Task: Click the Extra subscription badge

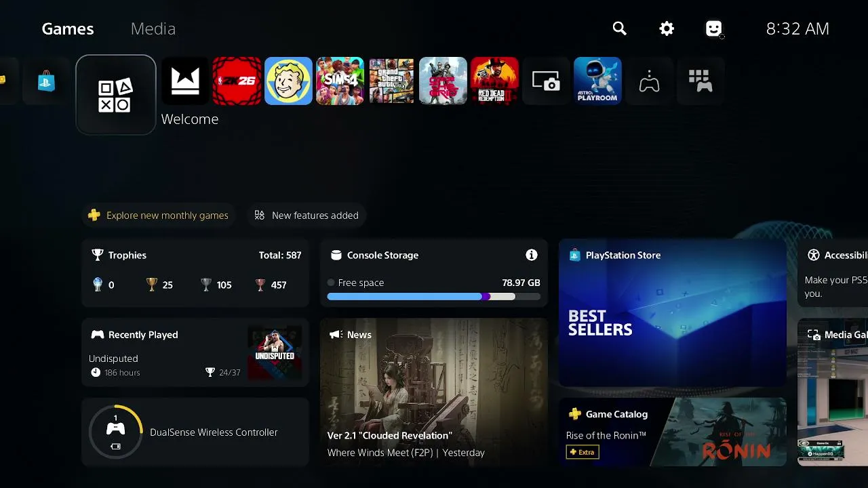Action: coord(583,452)
